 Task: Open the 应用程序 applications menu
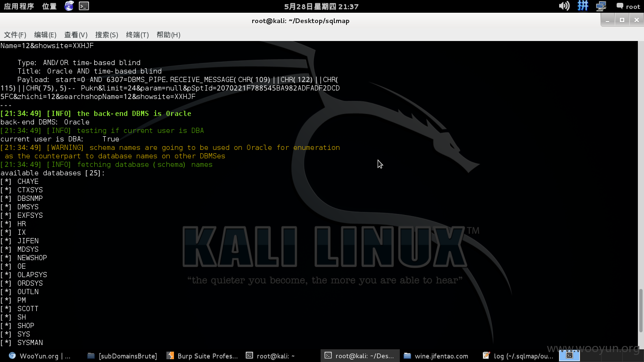(19, 7)
